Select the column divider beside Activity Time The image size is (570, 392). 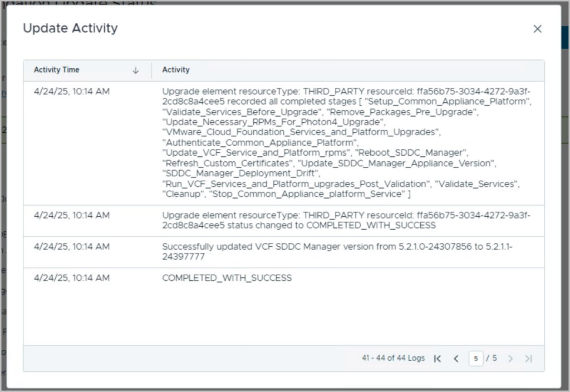pyautogui.click(x=151, y=70)
